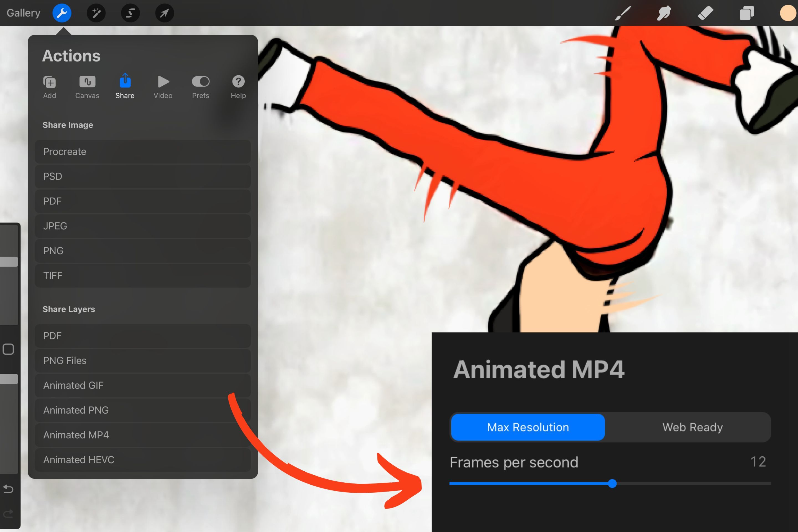Open the Actions wrench menu
Viewport: 798px width, 532px height.
pyautogui.click(x=62, y=13)
